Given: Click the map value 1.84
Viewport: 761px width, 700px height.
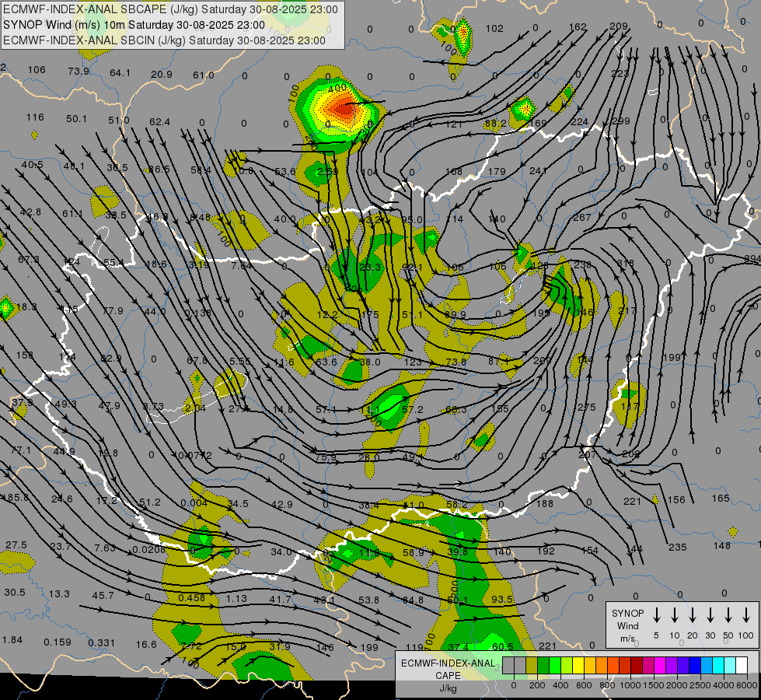Looking at the screenshot, I should tap(12, 639).
